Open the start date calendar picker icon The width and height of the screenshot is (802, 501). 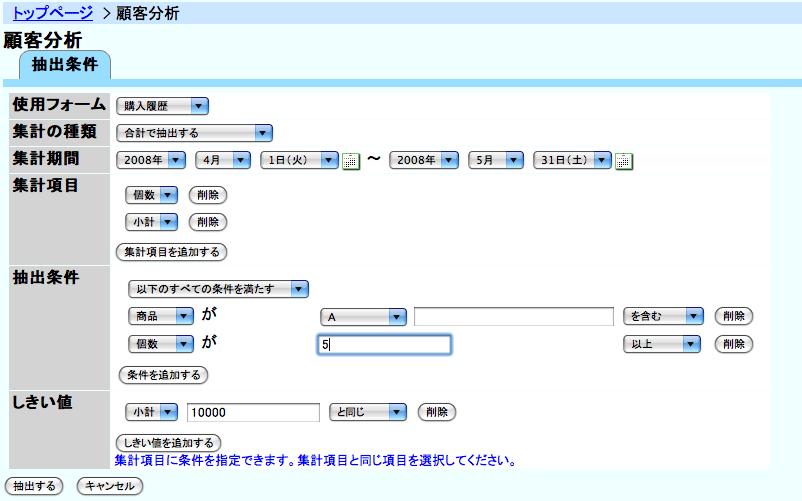coord(350,161)
